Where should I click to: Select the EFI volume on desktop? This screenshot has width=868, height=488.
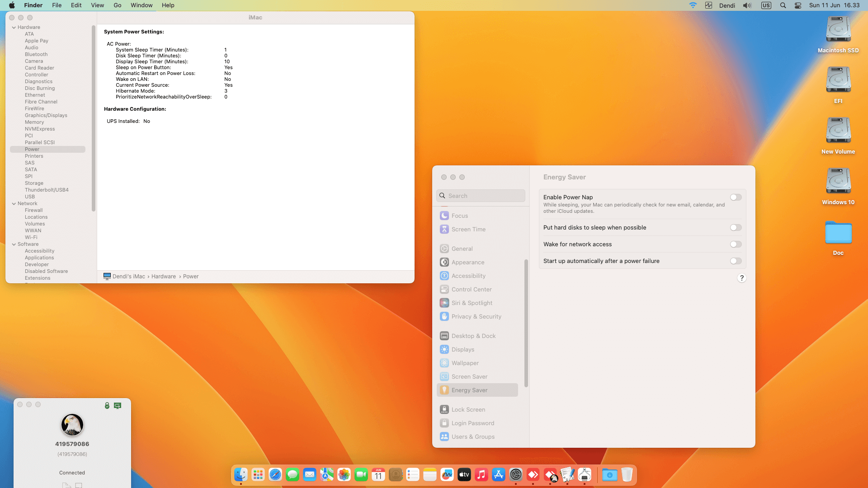(x=838, y=85)
